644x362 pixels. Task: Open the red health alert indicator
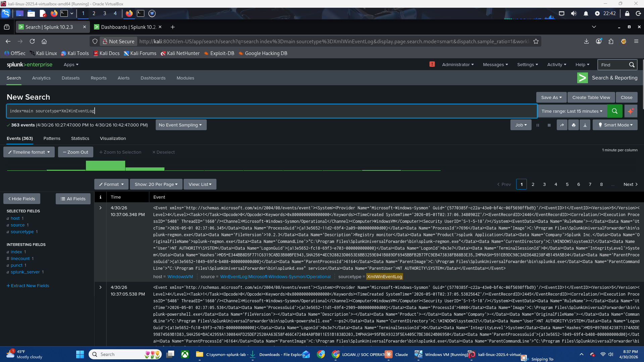[432, 64]
